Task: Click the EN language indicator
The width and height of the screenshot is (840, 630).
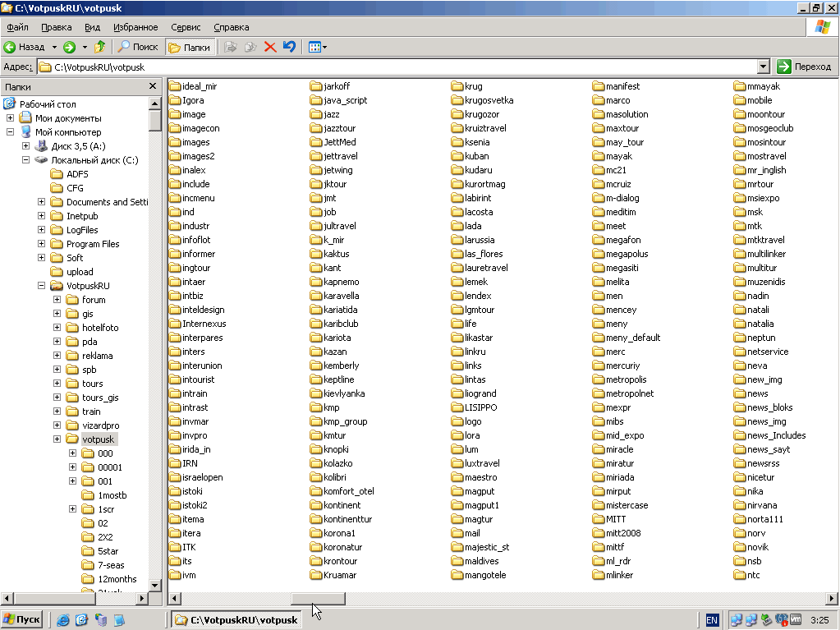Action: (x=711, y=620)
